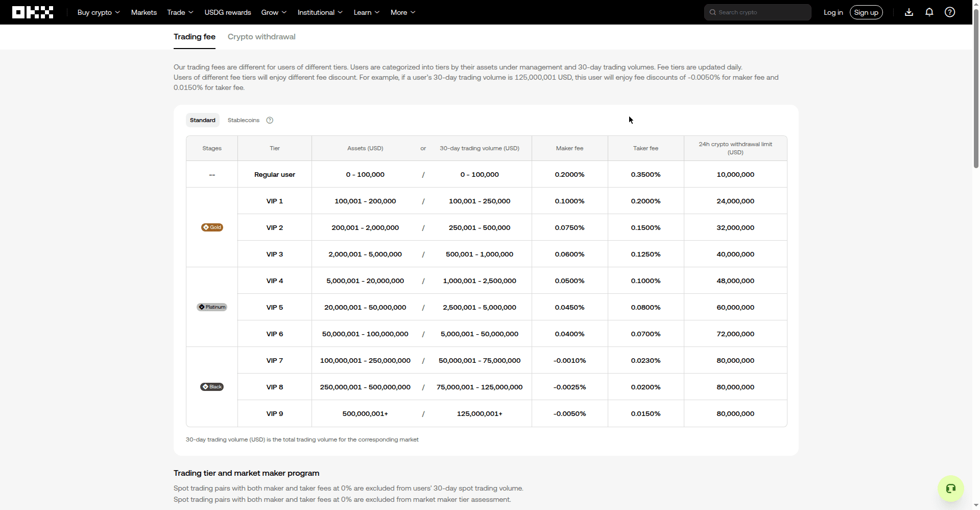Screen dimensions: 980x510
Task: Click the OKX logo
Action: [x=33, y=12]
